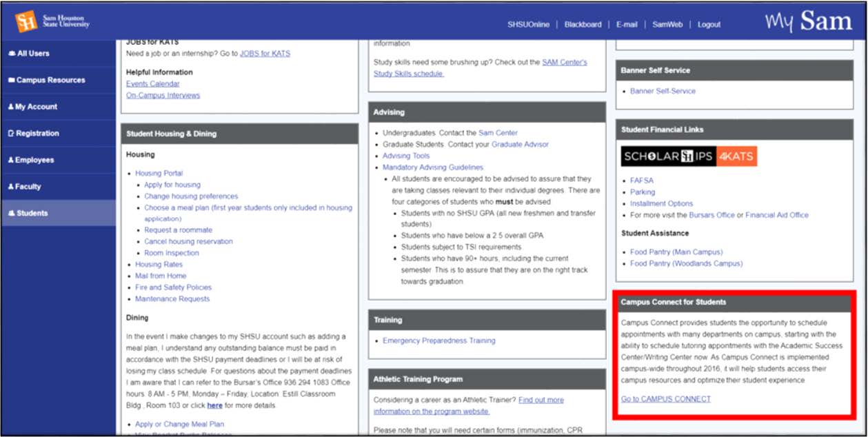Open Food Pantry (Main Campus) link

tap(676, 252)
